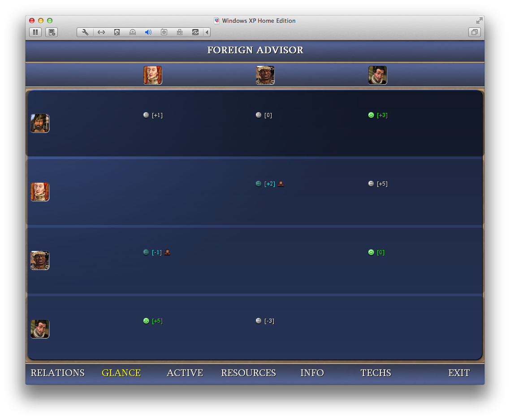Click the red icon after [-1]

tap(167, 252)
